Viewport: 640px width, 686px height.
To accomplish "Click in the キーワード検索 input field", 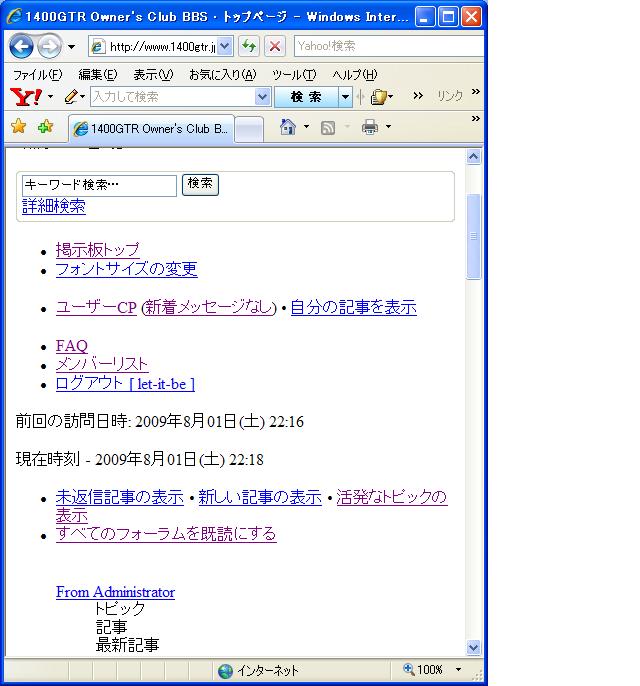I will pyautogui.click(x=98, y=185).
